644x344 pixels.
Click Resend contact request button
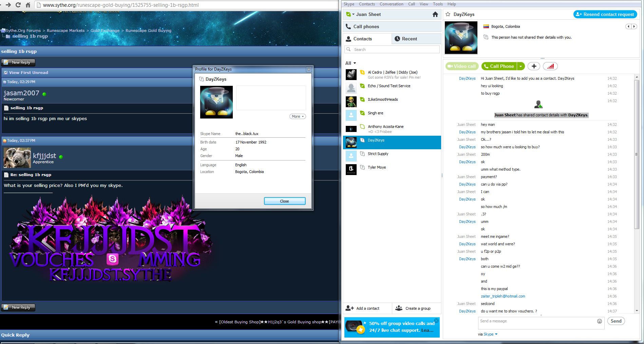[x=605, y=14]
